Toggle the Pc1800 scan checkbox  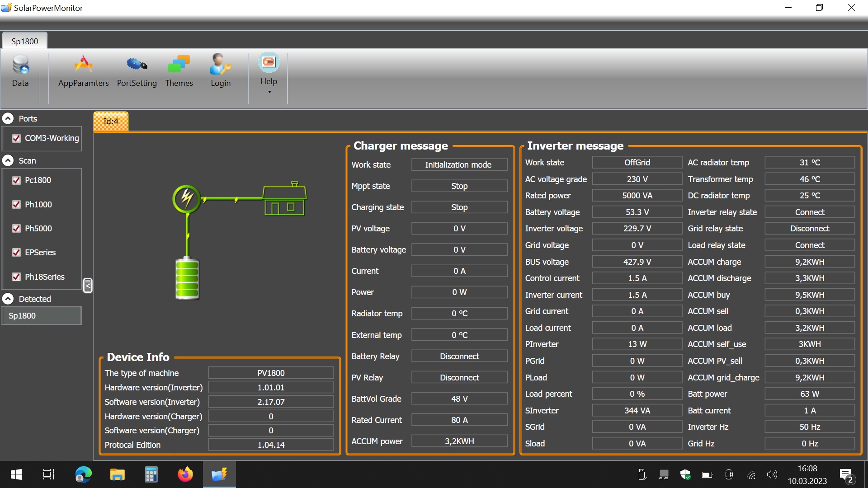16,180
